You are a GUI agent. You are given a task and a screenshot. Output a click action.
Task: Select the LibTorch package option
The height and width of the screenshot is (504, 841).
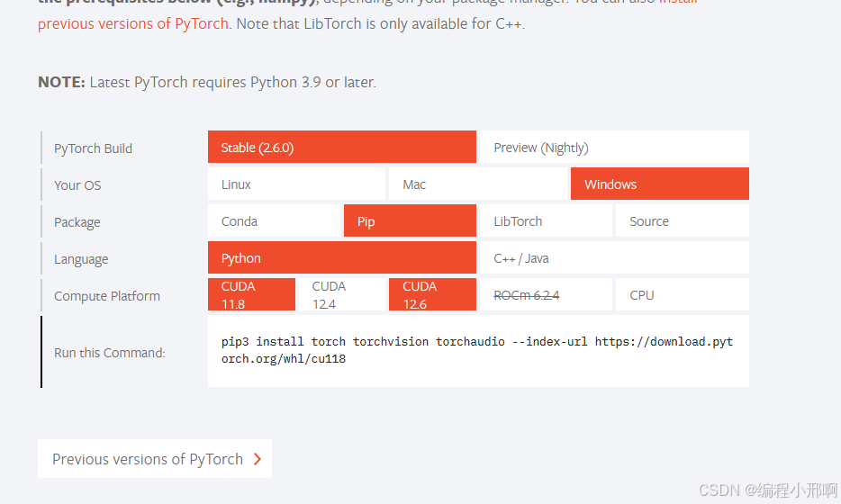(x=546, y=220)
